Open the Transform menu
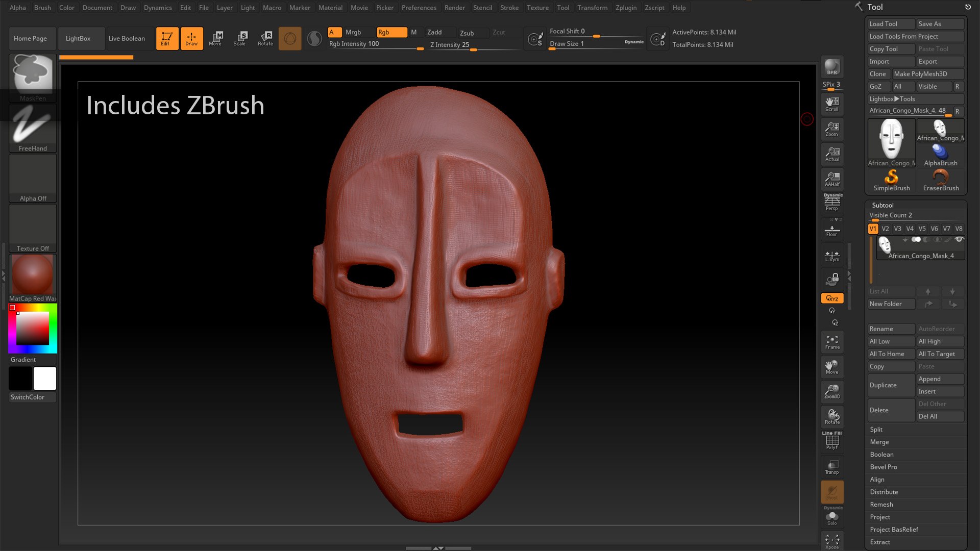This screenshot has height=551, width=980. 592,8
